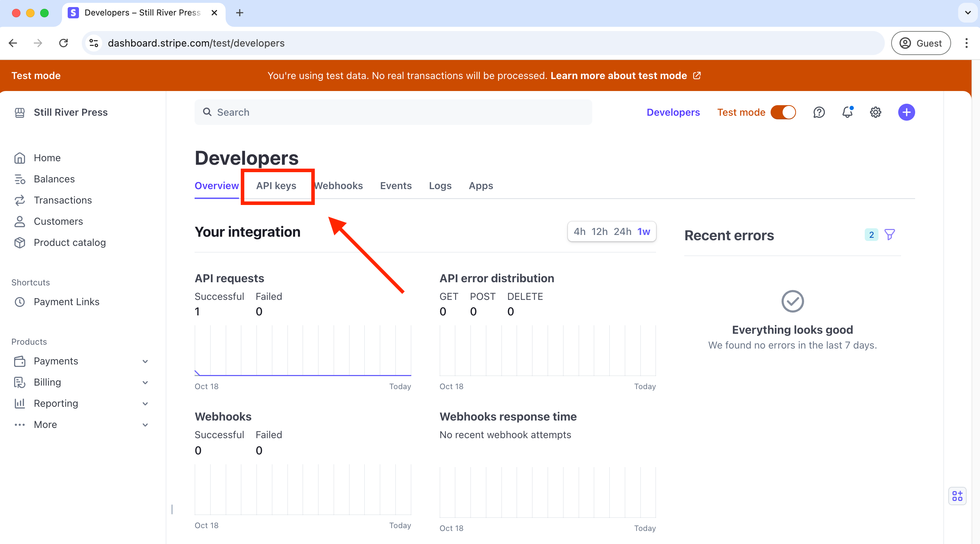
Task: Click the Payments wallet icon
Action: 19,361
